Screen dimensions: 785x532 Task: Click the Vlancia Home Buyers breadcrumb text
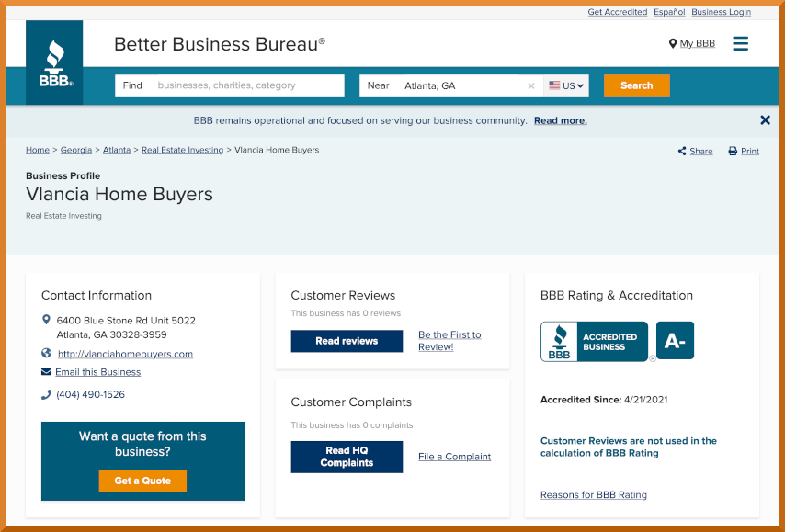[x=277, y=150]
